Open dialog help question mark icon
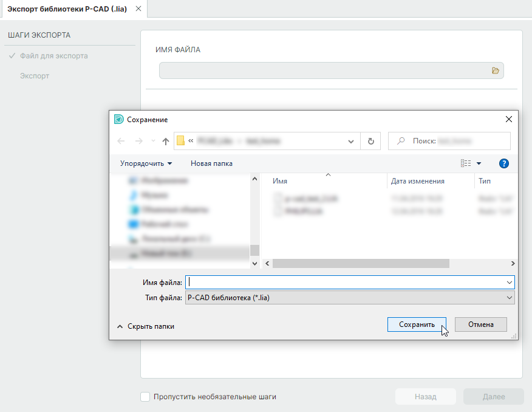The height and width of the screenshot is (412, 532). click(504, 163)
